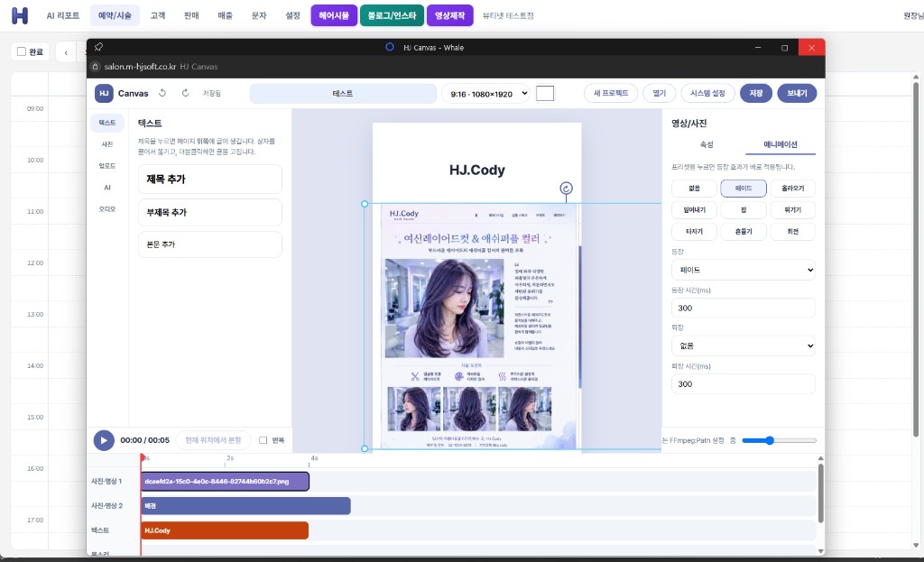Click the 블로그/인스타 green button
The image size is (924, 562).
coord(392,16)
